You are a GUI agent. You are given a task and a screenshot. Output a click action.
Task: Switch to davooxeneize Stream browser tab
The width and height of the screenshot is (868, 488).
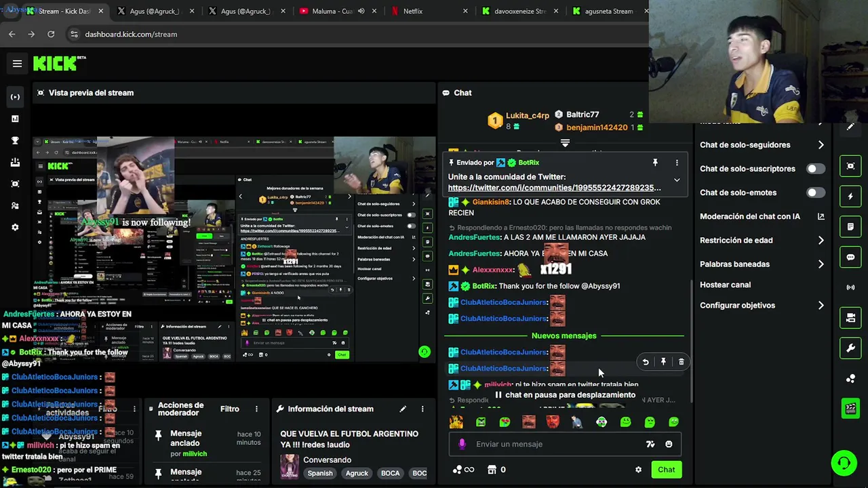pos(519,12)
